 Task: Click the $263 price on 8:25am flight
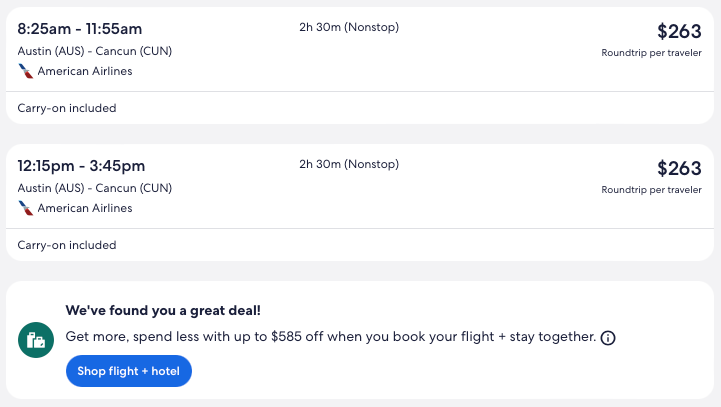pos(679,31)
